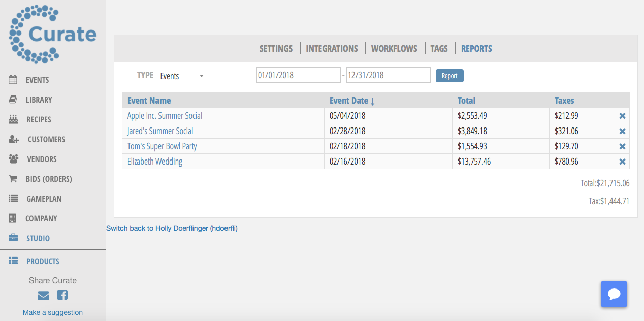Click the start date field 01/01/2018
Image resolution: width=644 pixels, height=321 pixels.
coord(298,75)
